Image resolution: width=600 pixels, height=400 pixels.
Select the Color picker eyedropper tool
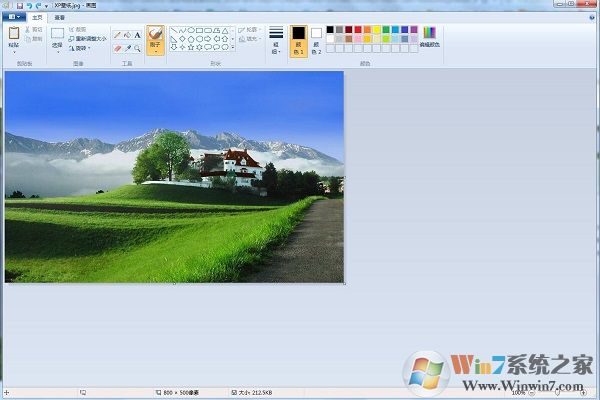click(127, 46)
